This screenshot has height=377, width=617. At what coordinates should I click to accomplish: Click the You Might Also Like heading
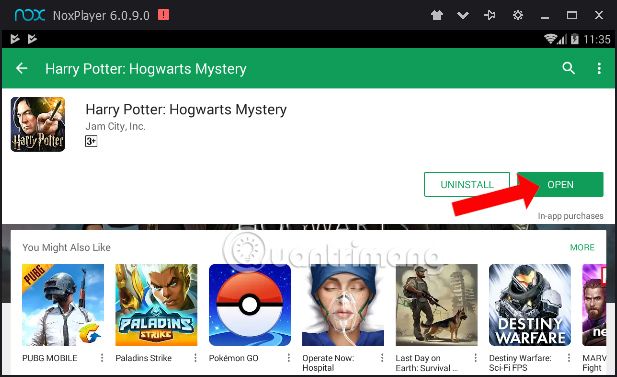pos(66,247)
